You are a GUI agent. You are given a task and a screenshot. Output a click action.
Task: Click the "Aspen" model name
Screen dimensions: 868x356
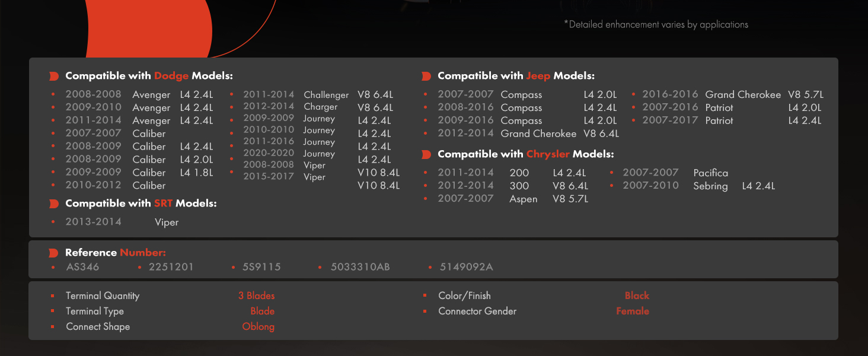click(524, 199)
